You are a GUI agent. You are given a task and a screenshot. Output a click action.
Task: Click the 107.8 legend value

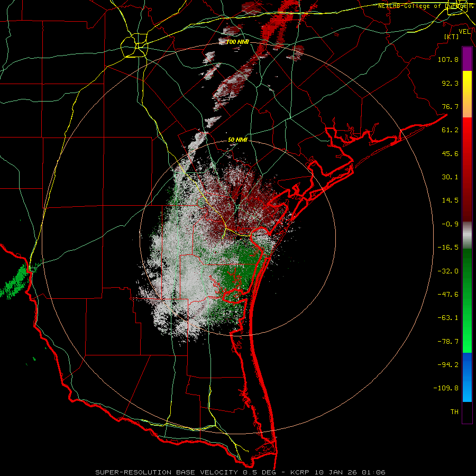point(448,59)
